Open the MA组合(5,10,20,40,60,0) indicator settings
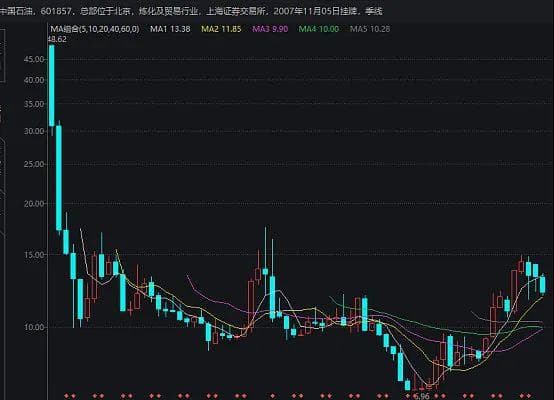The width and height of the screenshot is (554, 400). click(95, 29)
